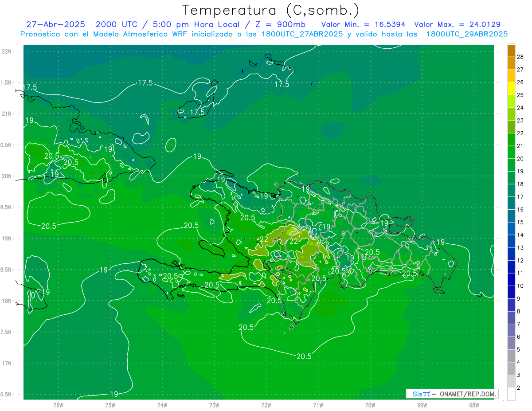Click the "28" color scale label
532x411 pixels.
click(520, 56)
